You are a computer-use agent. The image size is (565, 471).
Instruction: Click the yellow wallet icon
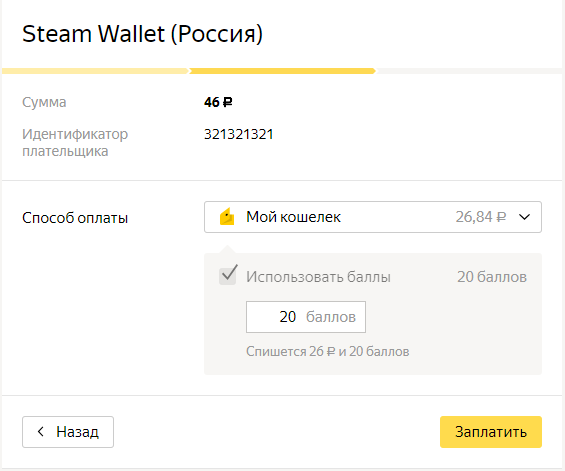[x=227, y=217]
